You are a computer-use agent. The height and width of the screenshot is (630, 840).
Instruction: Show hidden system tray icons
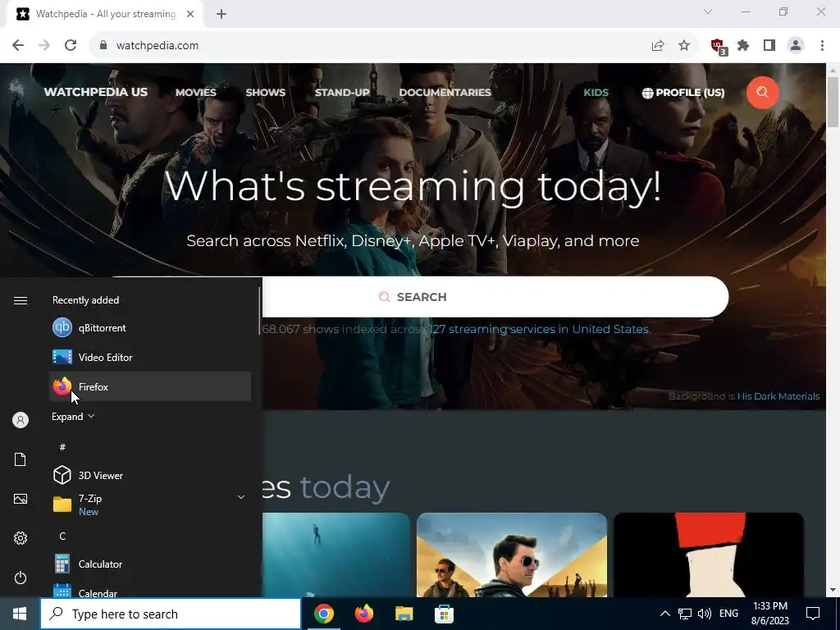coord(664,614)
